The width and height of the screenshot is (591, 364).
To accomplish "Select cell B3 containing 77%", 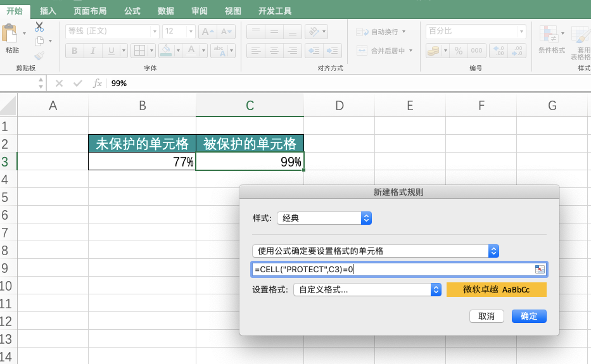I will (x=142, y=161).
